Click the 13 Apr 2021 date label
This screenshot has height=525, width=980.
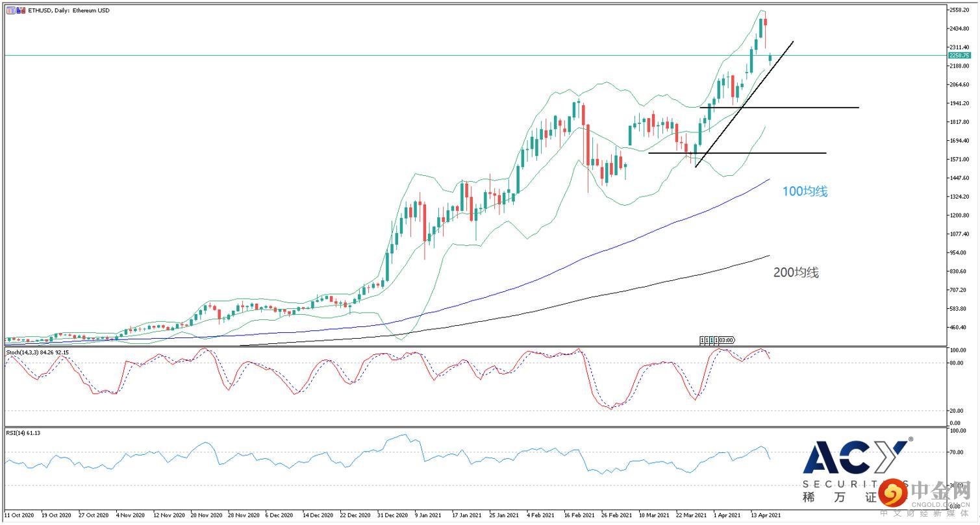(766, 515)
